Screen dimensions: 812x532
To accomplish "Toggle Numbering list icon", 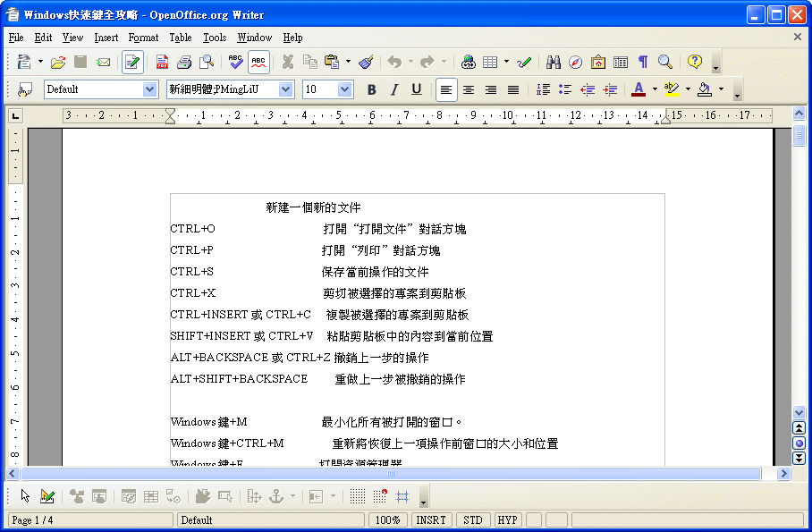I will point(543,89).
